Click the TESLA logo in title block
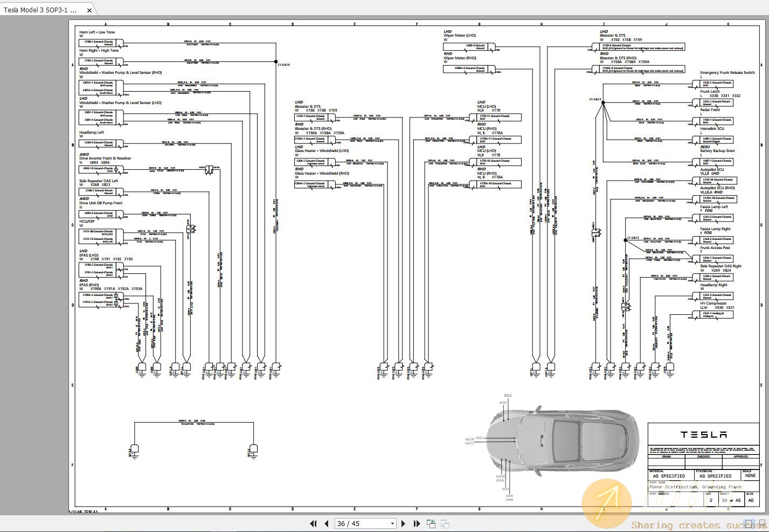Viewport: 769px width, 532px height. click(703, 434)
